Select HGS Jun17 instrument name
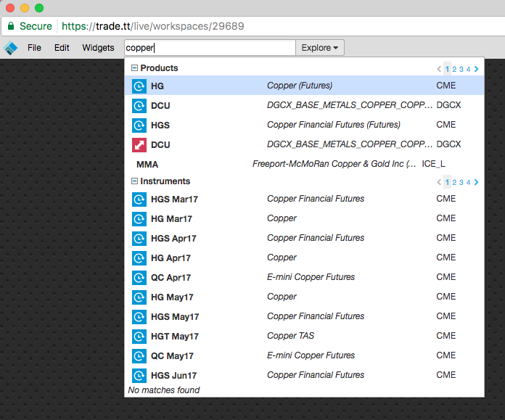The image size is (505, 420). tap(173, 376)
